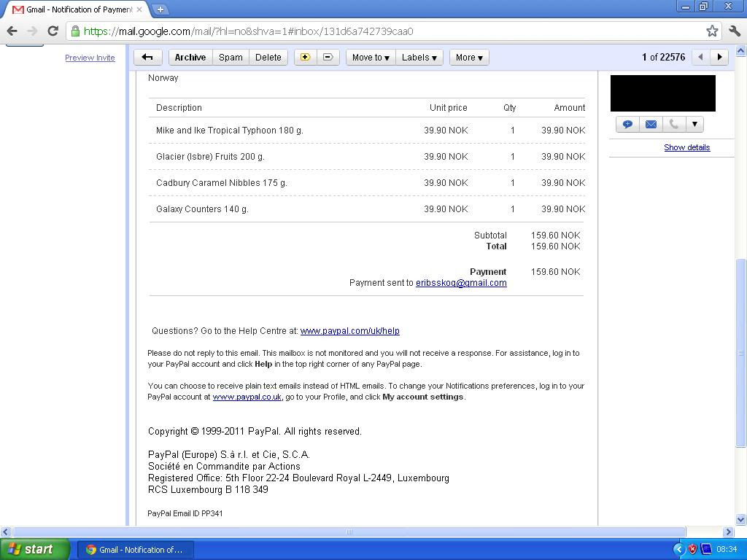This screenshot has width=747, height=560.
Task: Click 'Cadbury Caramel Nibbles 175 g.' text
Action: pyautogui.click(x=222, y=183)
